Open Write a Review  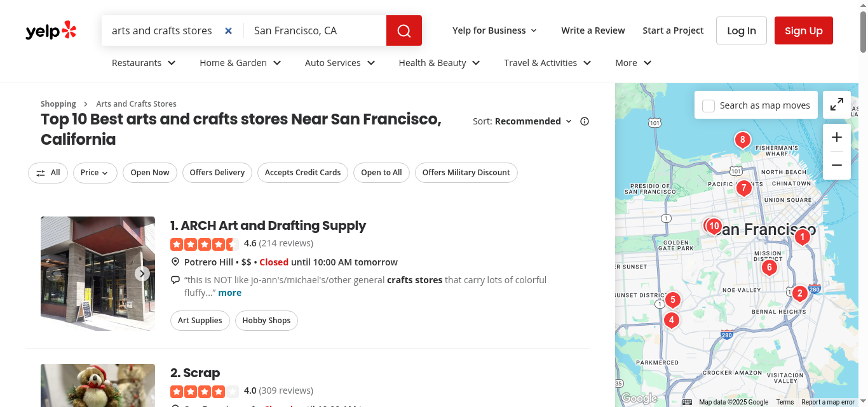point(593,30)
